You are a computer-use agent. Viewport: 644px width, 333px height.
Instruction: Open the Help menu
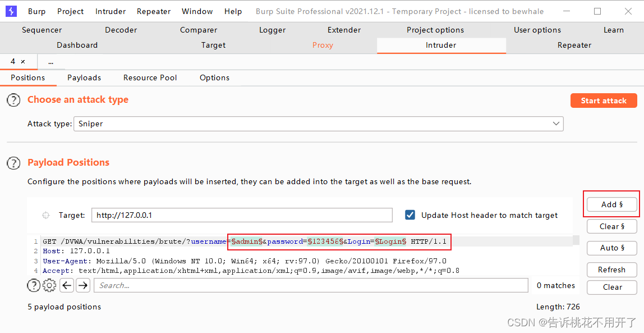coord(233,11)
